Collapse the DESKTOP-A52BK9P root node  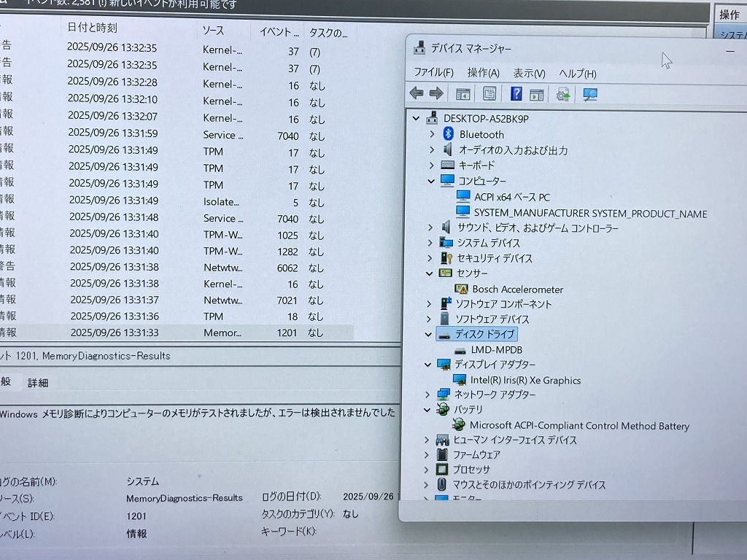point(416,118)
